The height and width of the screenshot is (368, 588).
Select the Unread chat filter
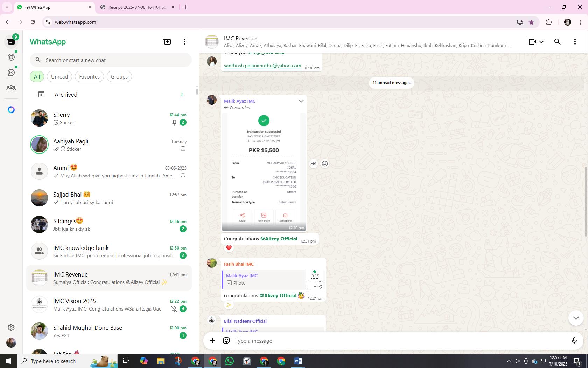59,77
